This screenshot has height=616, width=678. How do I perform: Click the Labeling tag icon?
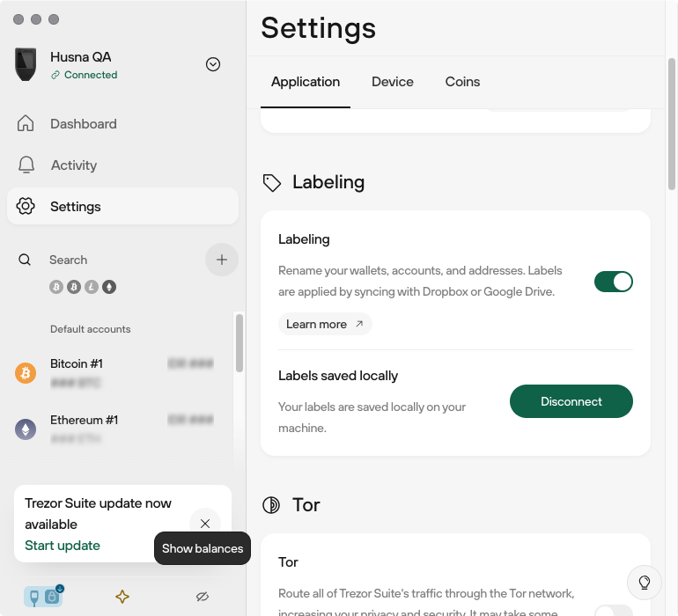(272, 183)
